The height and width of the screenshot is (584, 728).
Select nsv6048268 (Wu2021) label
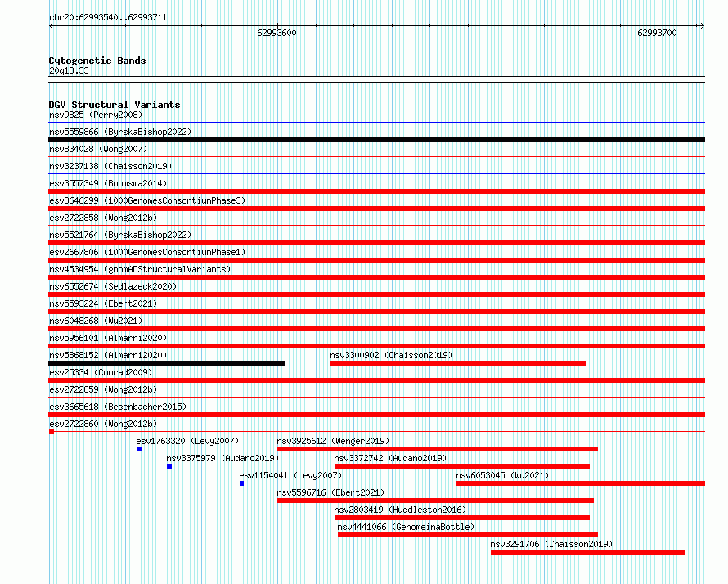coord(96,321)
